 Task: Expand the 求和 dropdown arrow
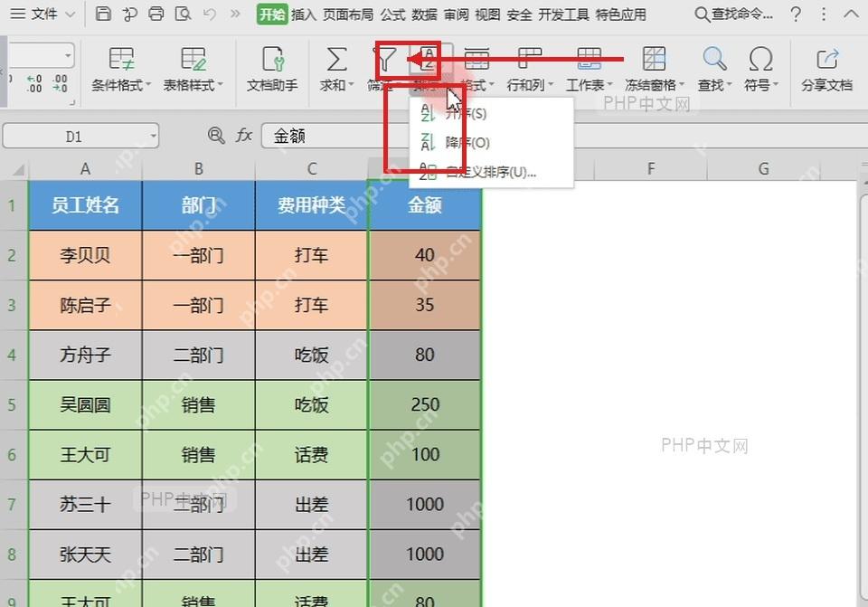point(351,85)
